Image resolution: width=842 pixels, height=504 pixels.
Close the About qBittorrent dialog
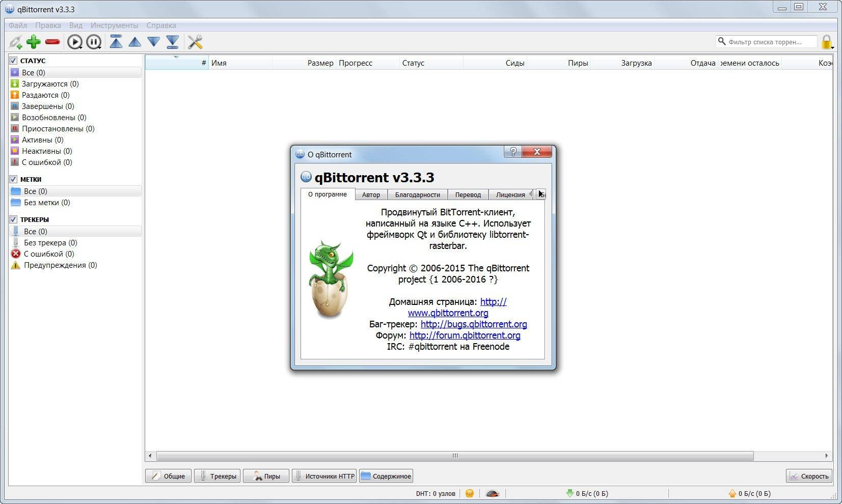click(x=537, y=151)
